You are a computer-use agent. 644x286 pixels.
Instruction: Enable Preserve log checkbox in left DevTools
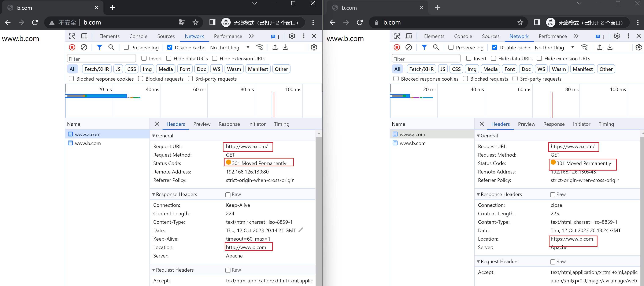[x=126, y=47]
